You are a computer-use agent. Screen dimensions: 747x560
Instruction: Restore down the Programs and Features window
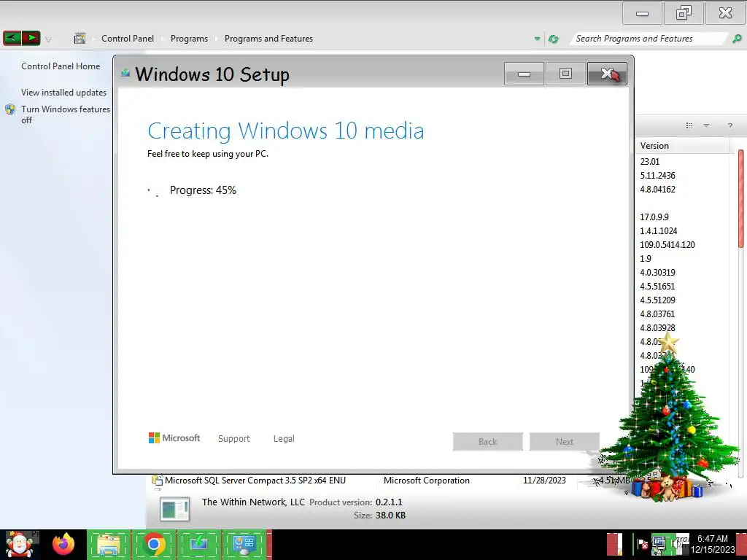point(684,13)
